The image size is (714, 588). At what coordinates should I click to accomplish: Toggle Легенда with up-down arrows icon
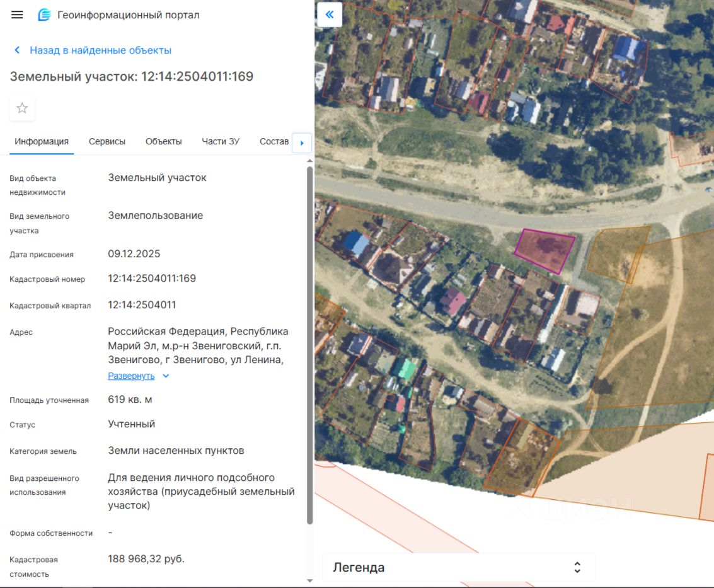[x=577, y=567]
